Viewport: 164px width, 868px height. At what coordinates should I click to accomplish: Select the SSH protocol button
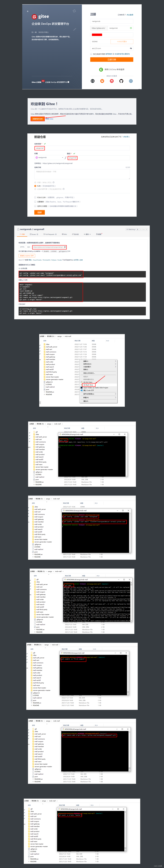pos(29,247)
